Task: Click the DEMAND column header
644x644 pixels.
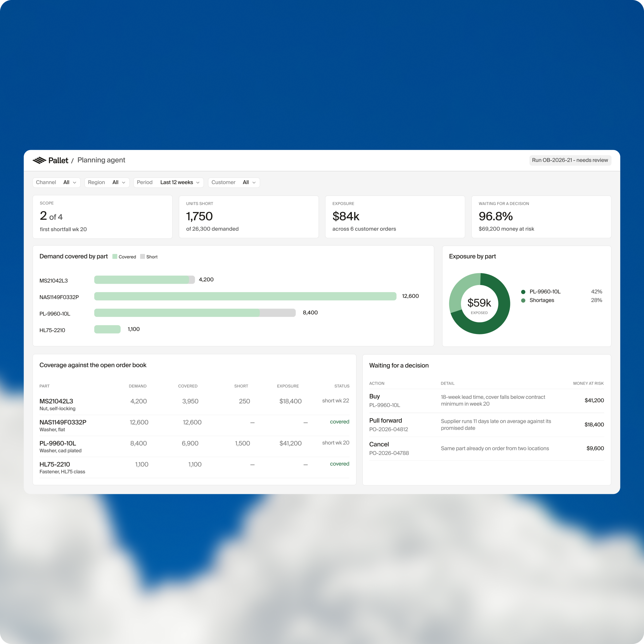Action: pyautogui.click(x=138, y=386)
